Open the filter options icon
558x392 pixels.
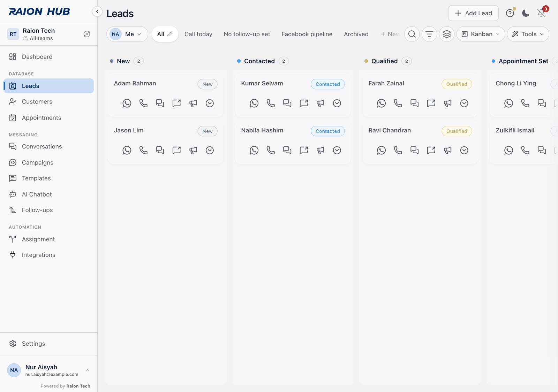[429, 34]
